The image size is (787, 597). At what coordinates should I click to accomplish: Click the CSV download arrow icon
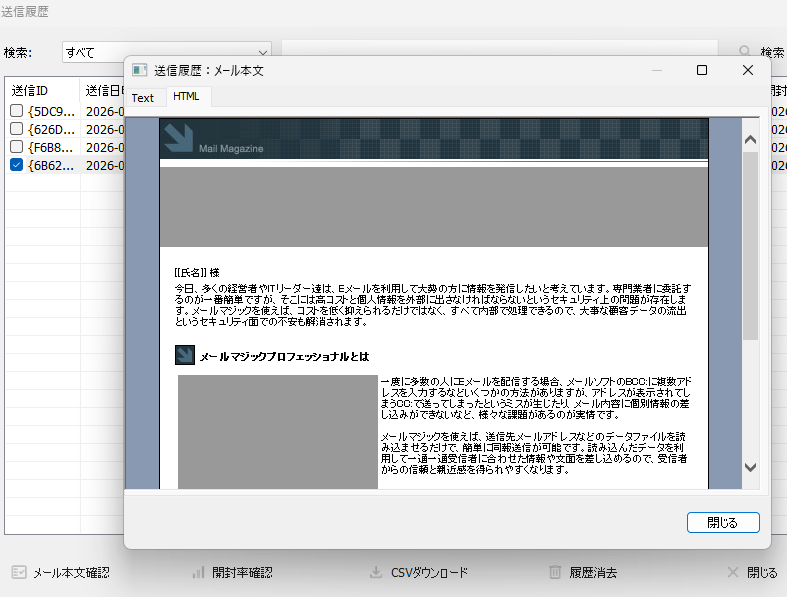[x=375, y=572]
